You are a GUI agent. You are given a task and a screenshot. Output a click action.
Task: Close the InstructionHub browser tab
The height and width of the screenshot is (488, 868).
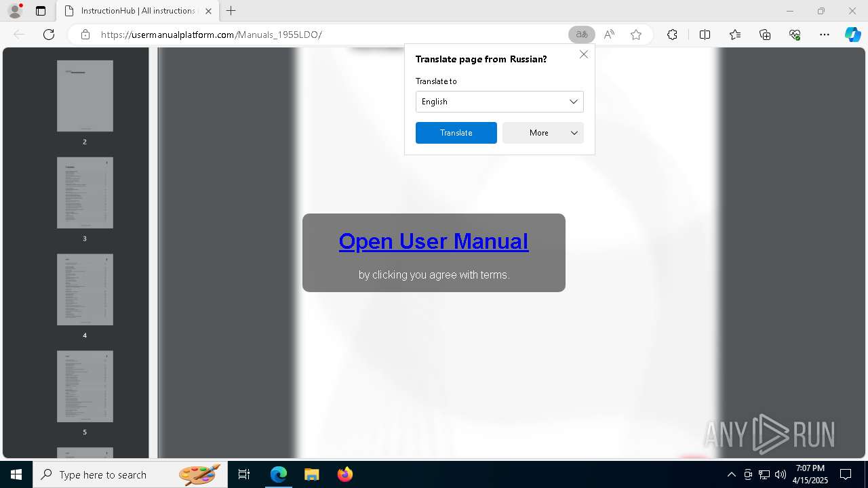coord(208,11)
